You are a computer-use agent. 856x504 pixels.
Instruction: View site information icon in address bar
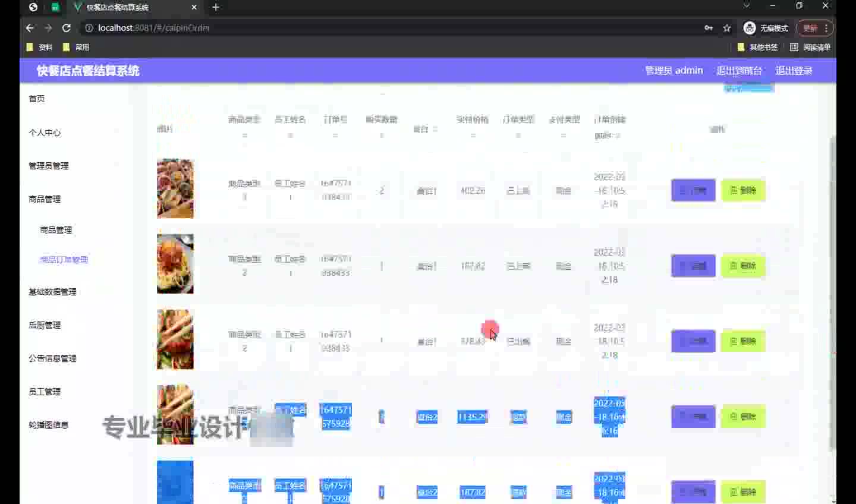89,28
